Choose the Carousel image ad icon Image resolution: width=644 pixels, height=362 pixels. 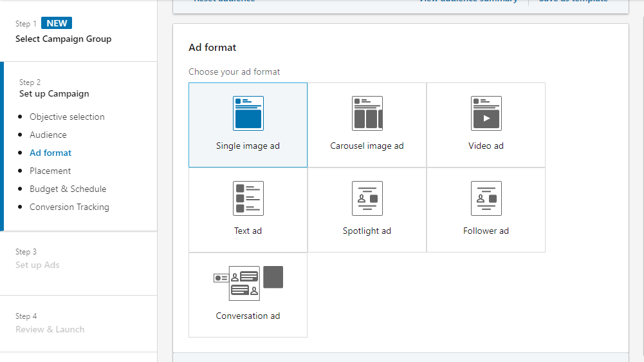point(367,113)
